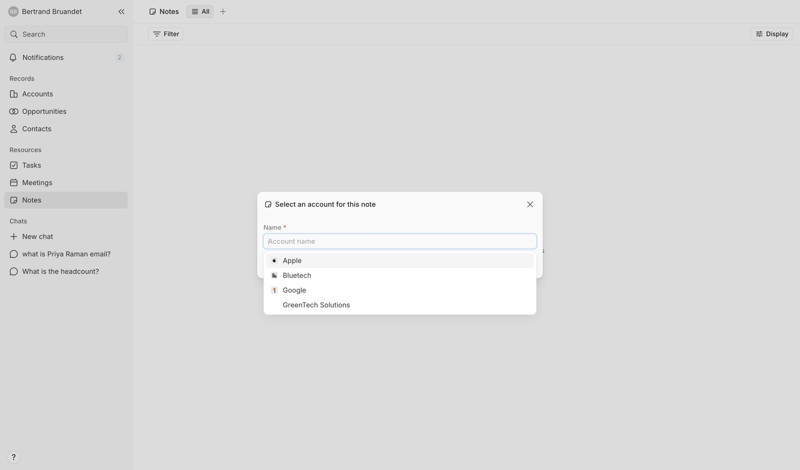This screenshot has height=470, width=800.
Task: Close the select account dialog
Action: pyautogui.click(x=530, y=204)
